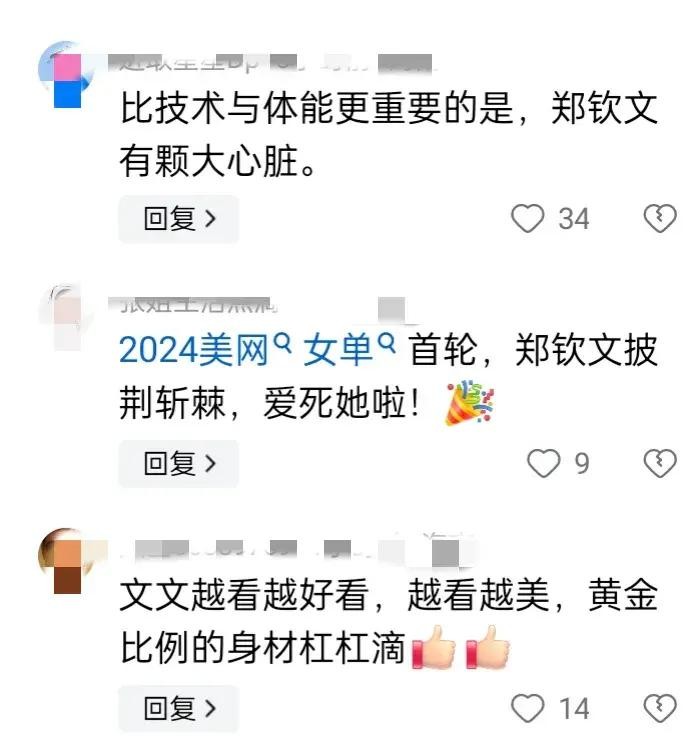Open first commenter's blurred username
The width and height of the screenshot is (697, 748).
coord(270,64)
